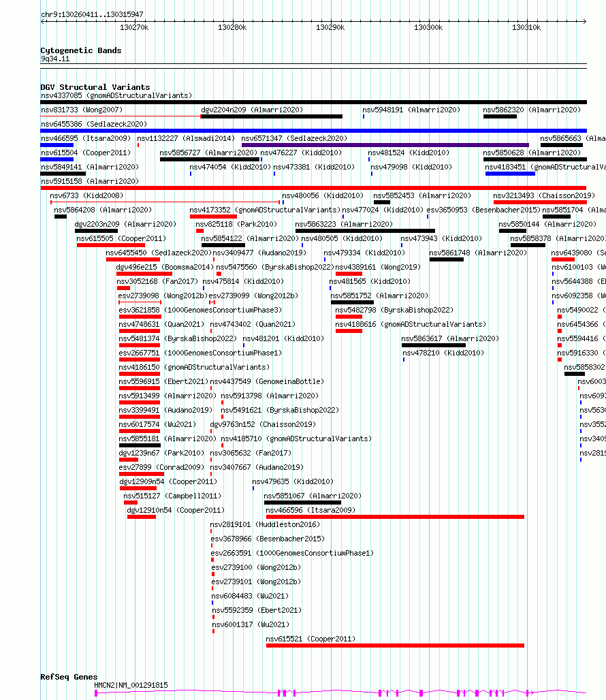Select nsv6455450 (Sedlazeck2020) label
606x700 pixels.
159,253
